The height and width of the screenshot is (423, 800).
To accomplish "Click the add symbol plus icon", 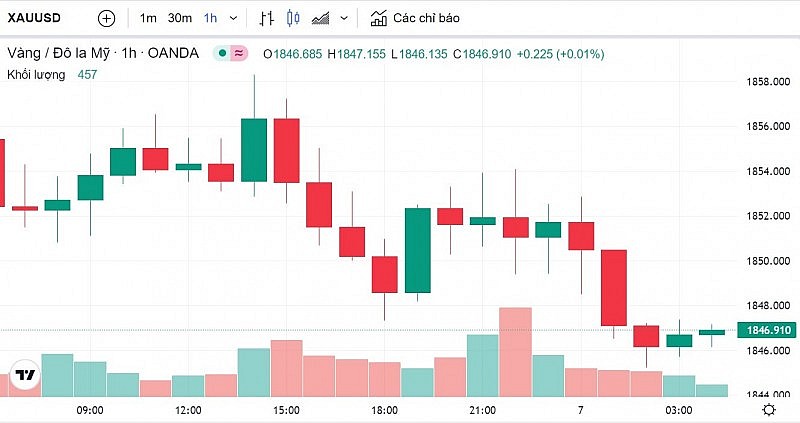I will [107, 18].
